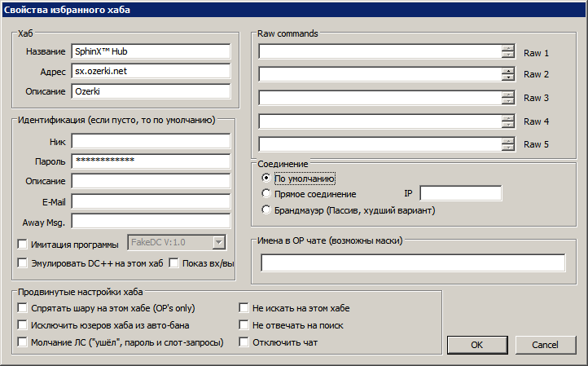Enable the Имитация программы checkbox

23,245
